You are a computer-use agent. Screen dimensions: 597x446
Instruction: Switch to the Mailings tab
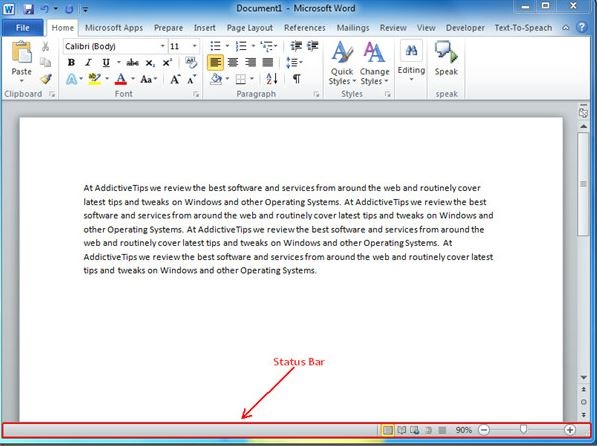(x=353, y=28)
